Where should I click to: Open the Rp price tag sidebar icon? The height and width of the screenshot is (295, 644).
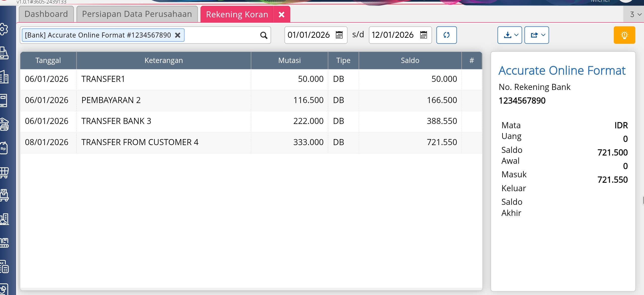(4, 148)
